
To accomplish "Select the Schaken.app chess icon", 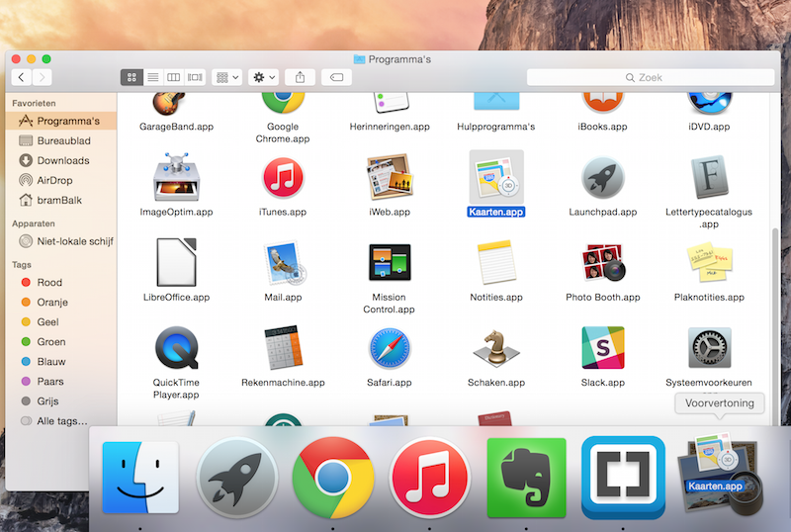I will click(496, 347).
